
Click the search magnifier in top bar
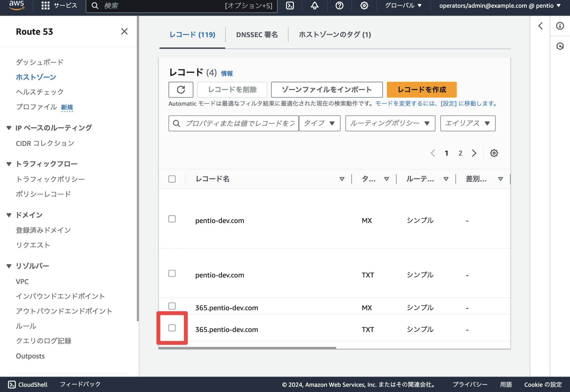pyautogui.click(x=95, y=6)
